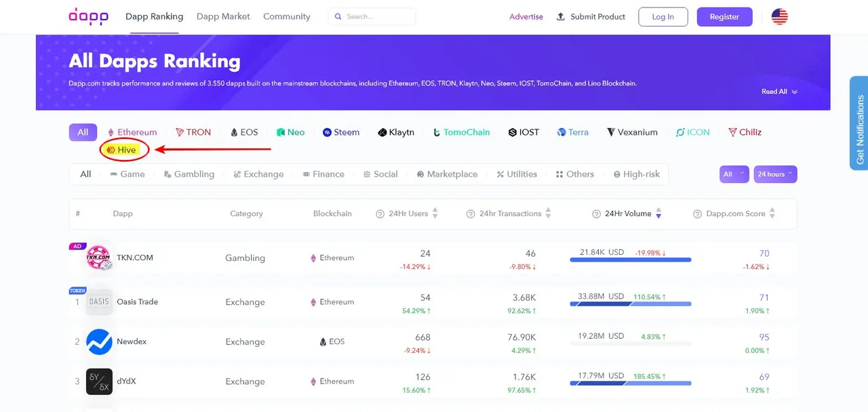Image resolution: width=868 pixels, height=412 pixels.
Task: Filter by TomoChain blockchain
Action: click(462, 132)
